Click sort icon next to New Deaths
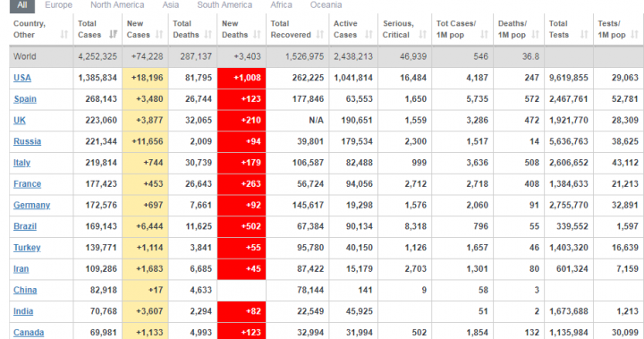 (x=257, y=35)
